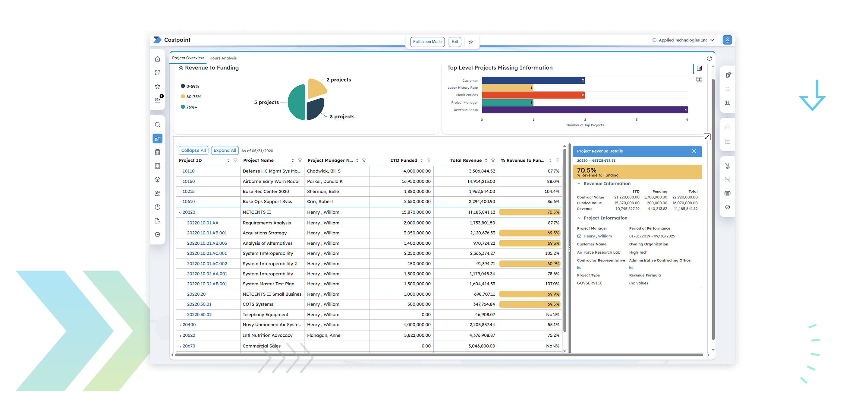Click the 60-75% legend color dot
868x403 pixels.
point(183,97)
